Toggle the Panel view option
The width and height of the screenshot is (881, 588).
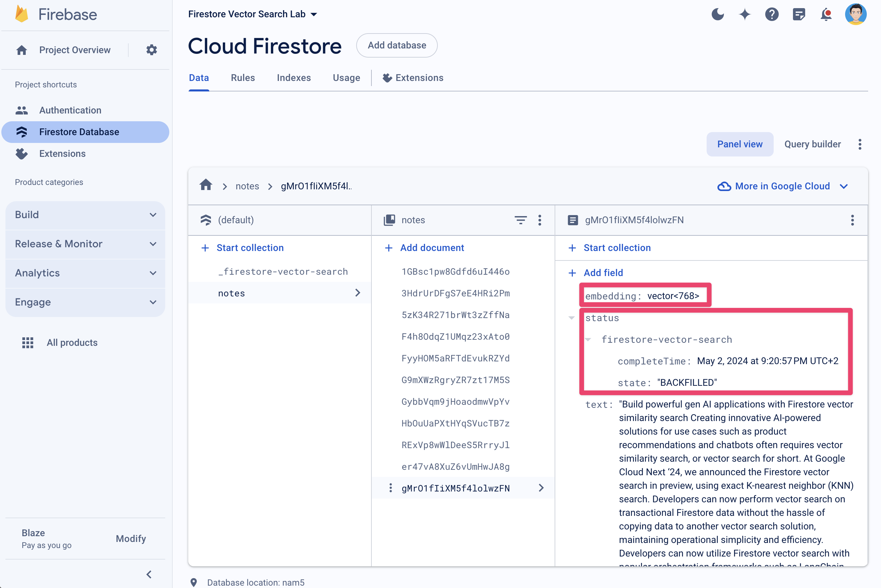point(740,144)
